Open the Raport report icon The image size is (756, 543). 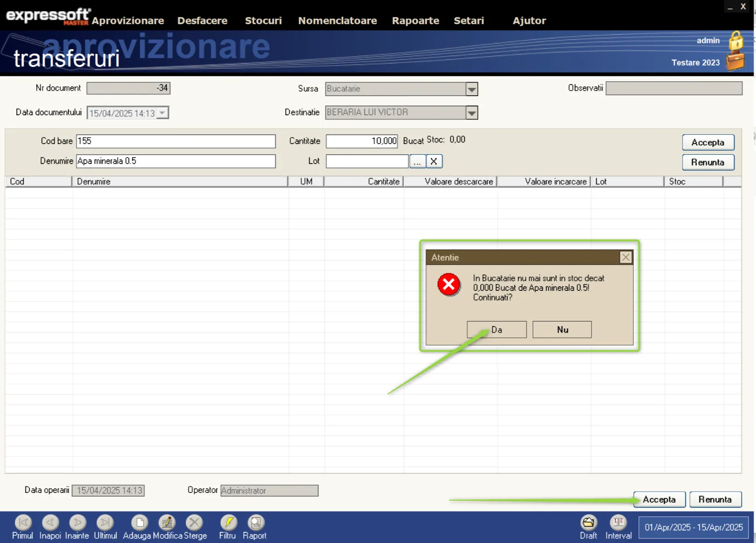[255, 523]
